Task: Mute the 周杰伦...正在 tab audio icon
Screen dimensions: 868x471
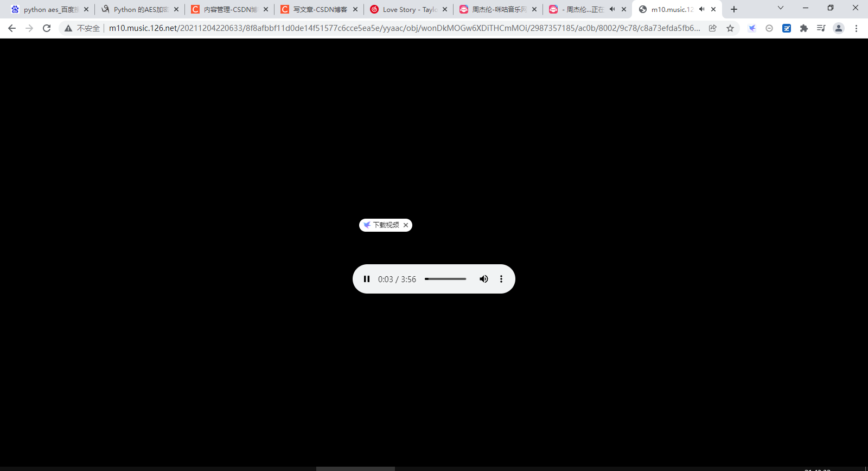Action: 612,9
